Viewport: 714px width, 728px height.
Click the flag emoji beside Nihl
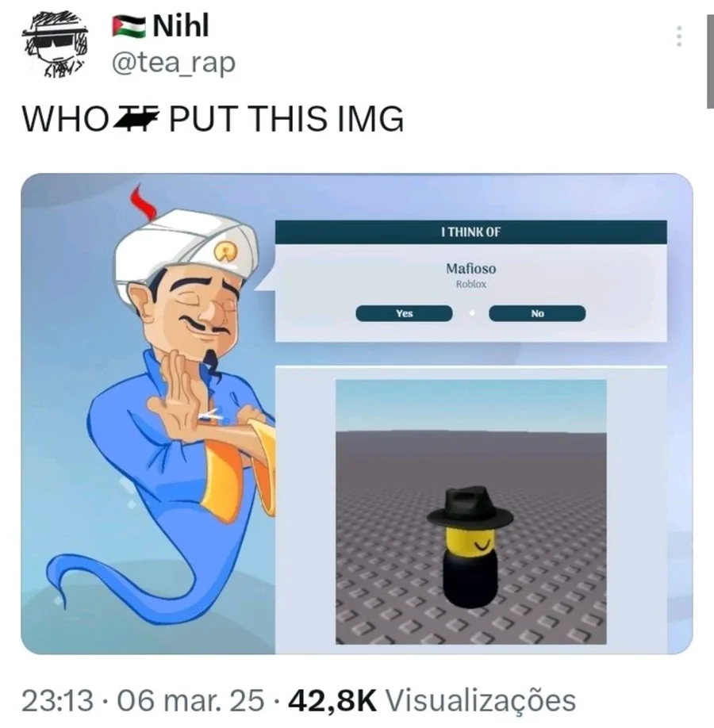129,26
